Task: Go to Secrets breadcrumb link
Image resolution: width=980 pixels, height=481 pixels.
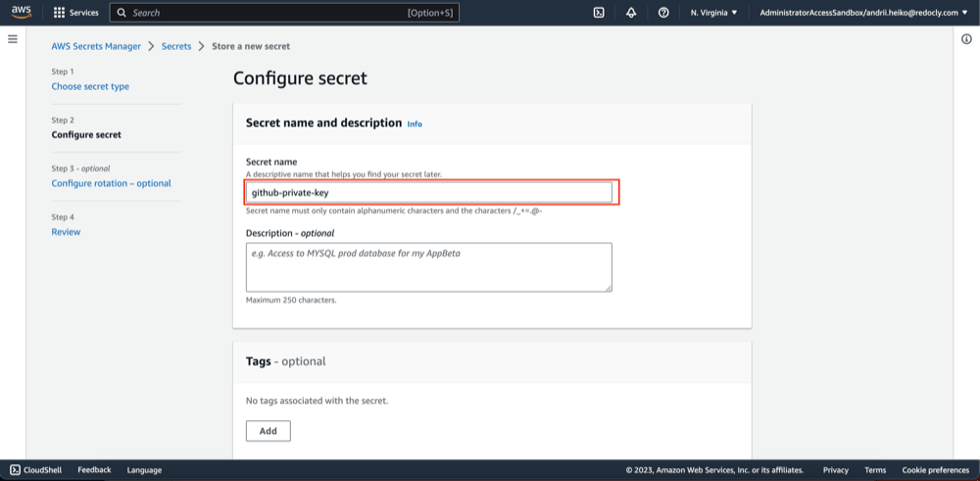Action: [176, 46]
